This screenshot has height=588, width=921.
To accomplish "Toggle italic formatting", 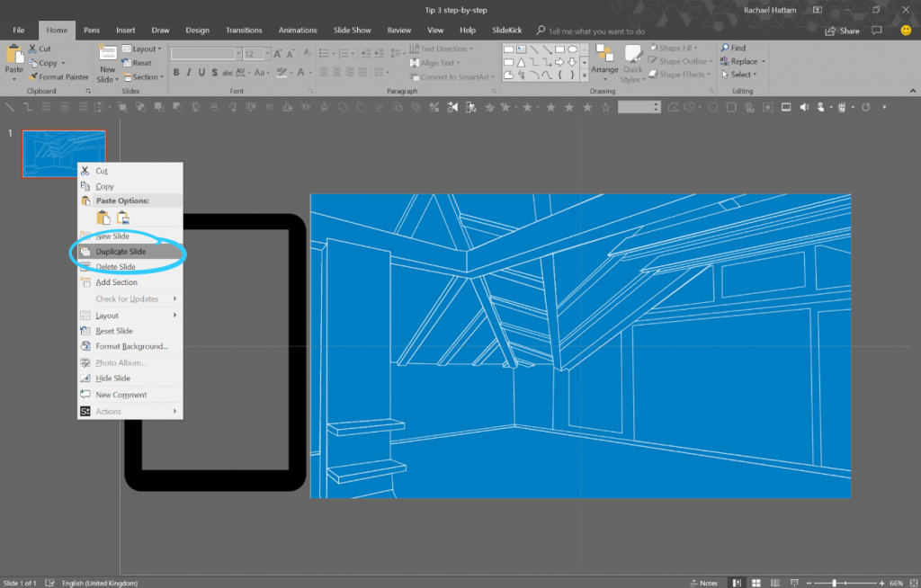I will point(190,72).
